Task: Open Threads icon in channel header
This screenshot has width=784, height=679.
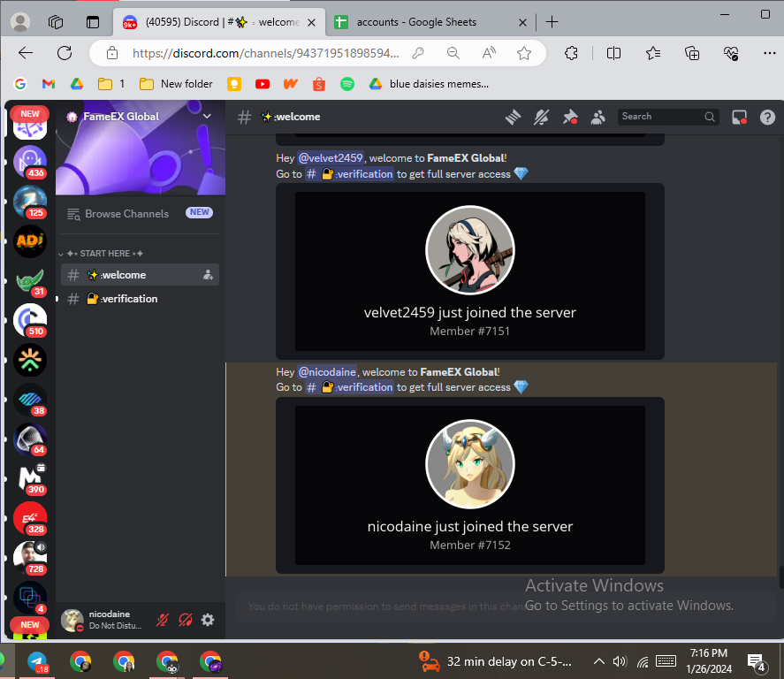Action: click(x=513, y=117)
